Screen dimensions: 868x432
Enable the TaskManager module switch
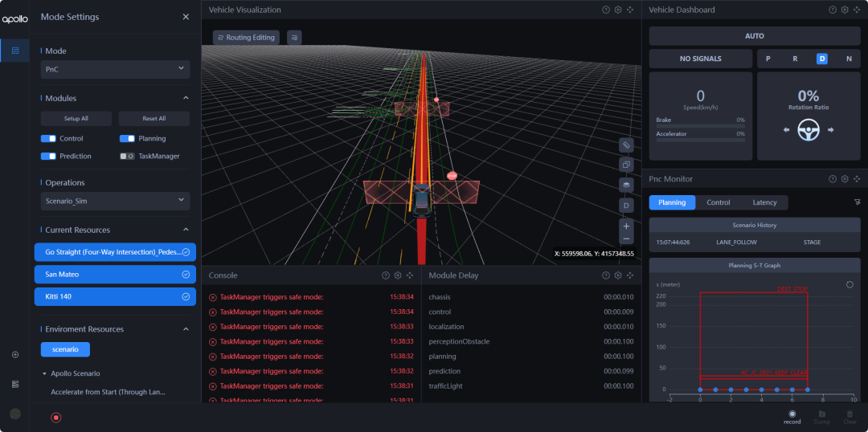pyautogui.click(x=127, y=156)
